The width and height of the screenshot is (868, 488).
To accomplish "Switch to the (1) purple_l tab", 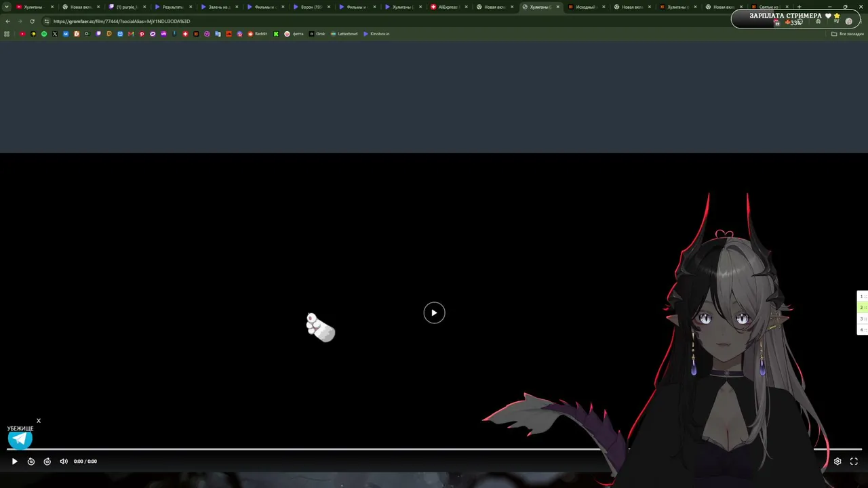I will click(x=127, y=7).
